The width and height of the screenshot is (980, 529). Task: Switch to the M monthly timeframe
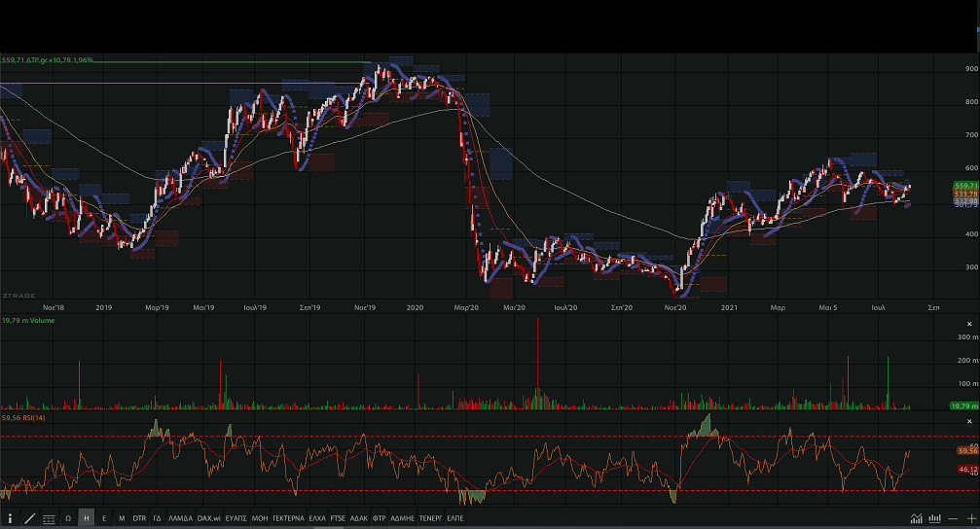click(122, 518)
